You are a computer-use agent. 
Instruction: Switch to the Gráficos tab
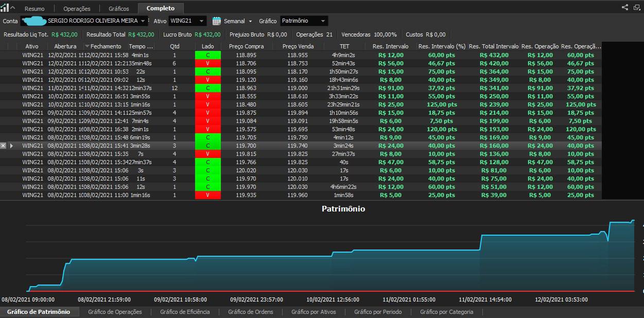(x=119, y=8)
